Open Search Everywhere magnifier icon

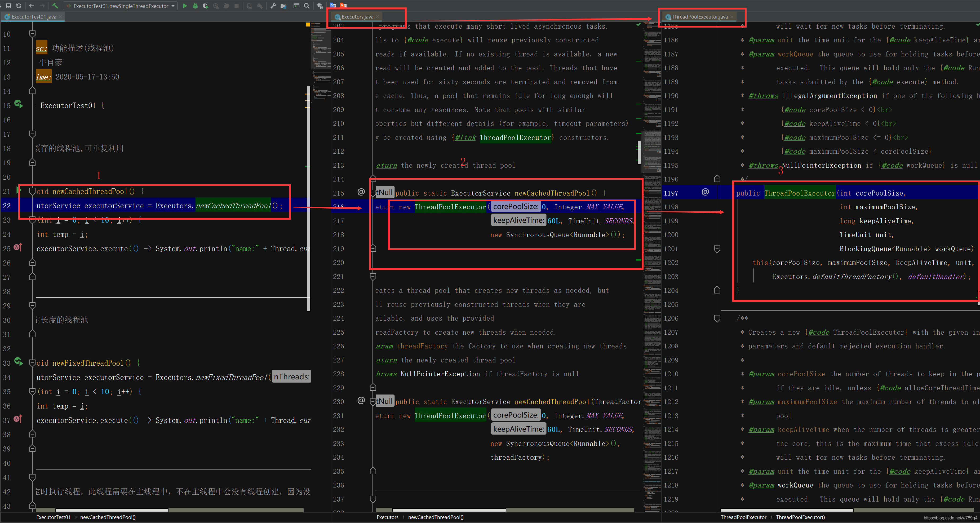coord(307,6)
